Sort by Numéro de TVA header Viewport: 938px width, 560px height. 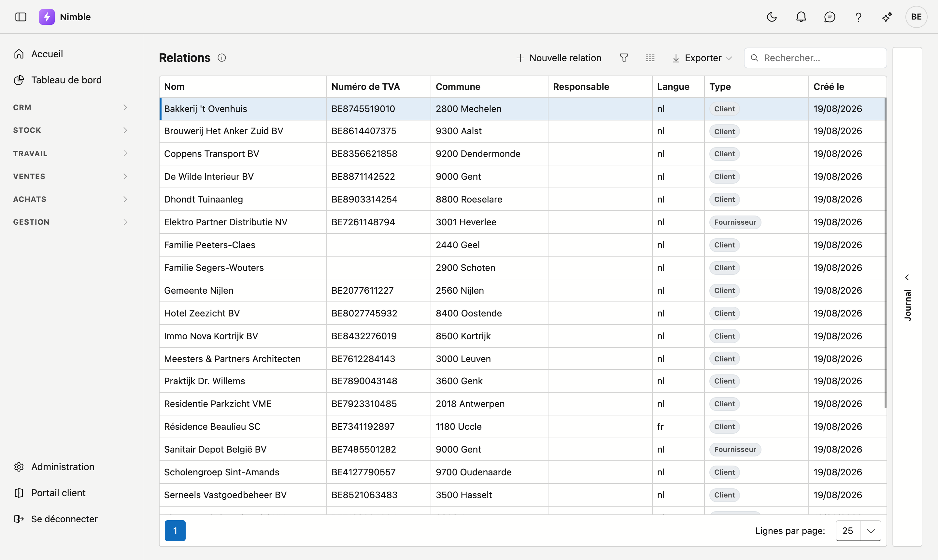pos(378,86)
